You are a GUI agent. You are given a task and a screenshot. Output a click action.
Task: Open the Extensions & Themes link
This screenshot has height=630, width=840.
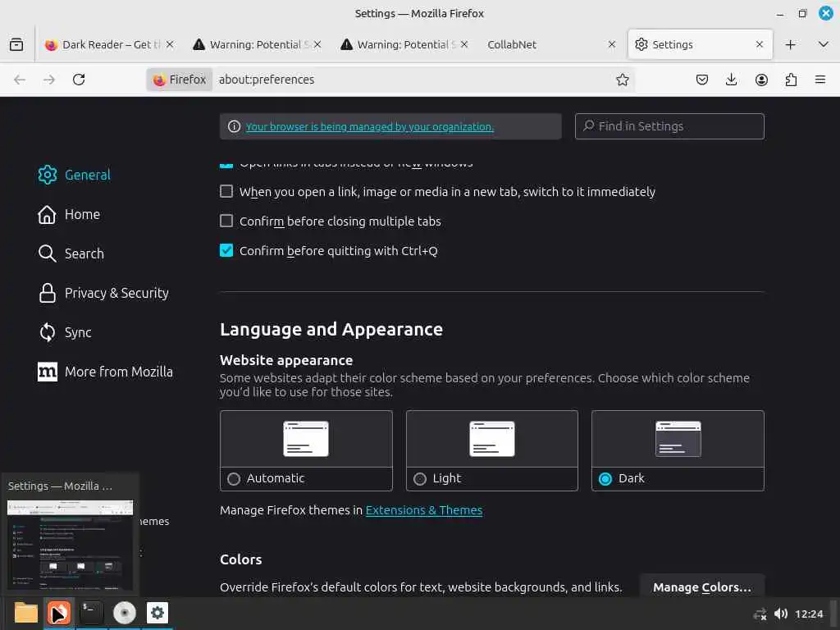[424, 510]
